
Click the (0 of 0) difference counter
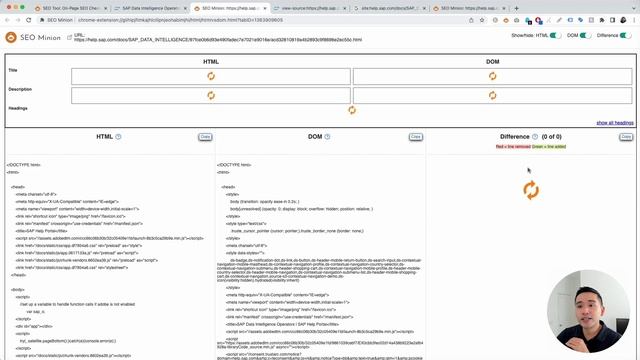click(551, 137)
